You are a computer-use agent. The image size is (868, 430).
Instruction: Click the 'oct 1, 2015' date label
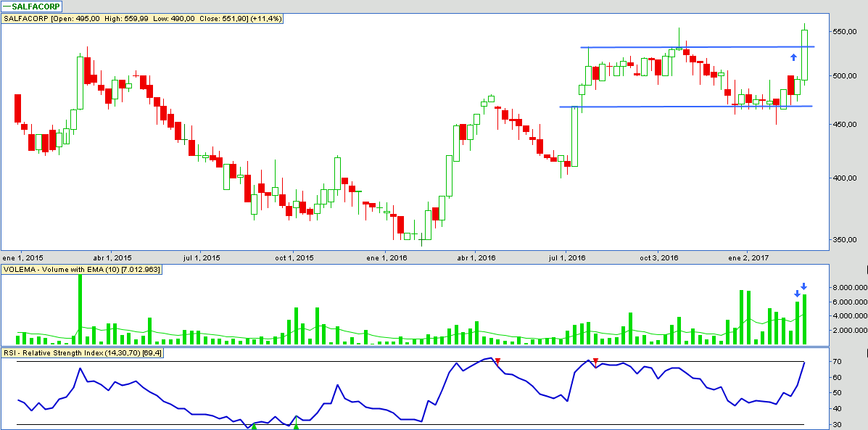[x=294, y=258]
